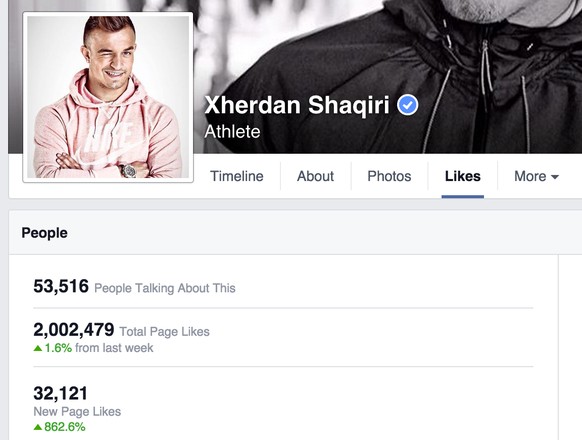Click the blue verified badge icon
Image resolution: width=582 pixels, height=440 pixels.
point(408,105)
